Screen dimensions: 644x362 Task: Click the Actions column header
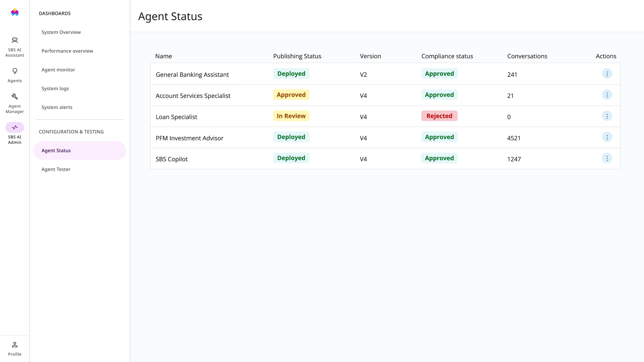[x=606, y=56]
